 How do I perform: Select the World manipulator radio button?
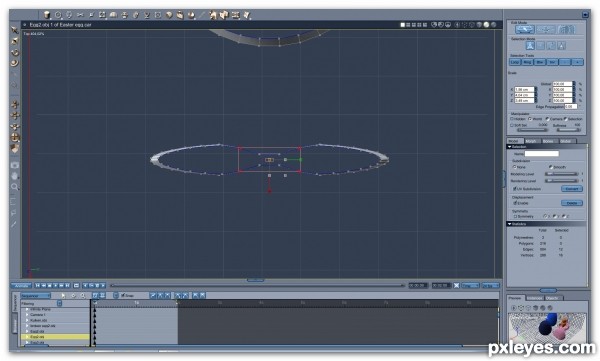pos(530,119)
